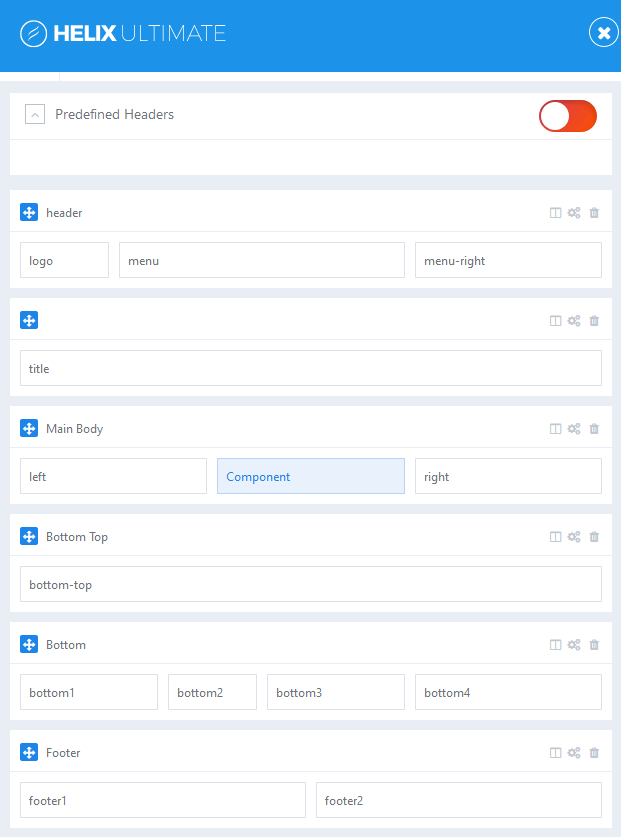Click the footer2 column block
The width and height of the screenshot is (621, 837).
pos(458,800)
